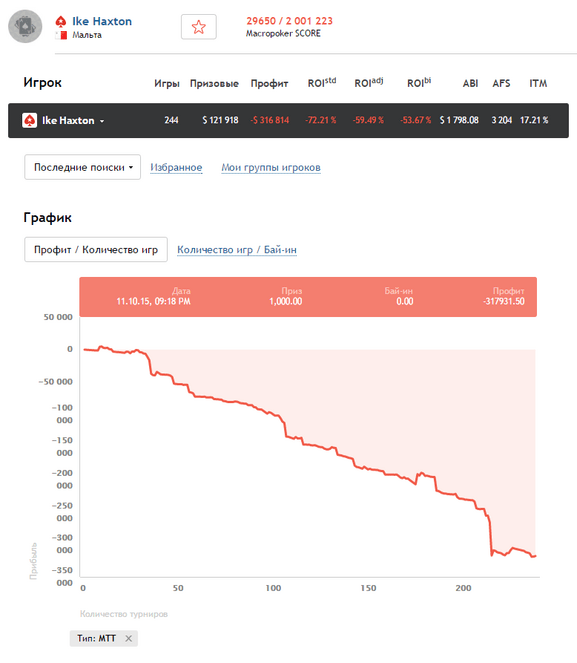
Task: Expand the Ike Haxton dropdown arrow in dark row
Action: coord(102,121)
